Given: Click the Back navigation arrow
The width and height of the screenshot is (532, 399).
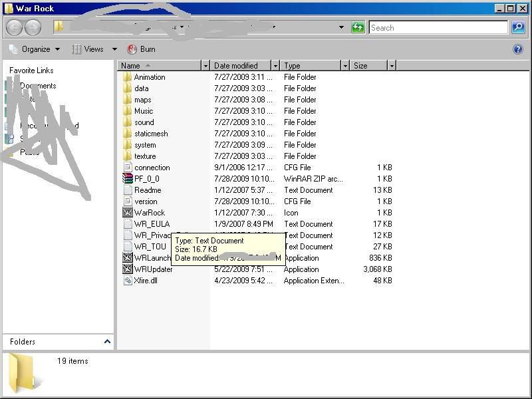Looking at the screenshot, I should tap(14, 27).
